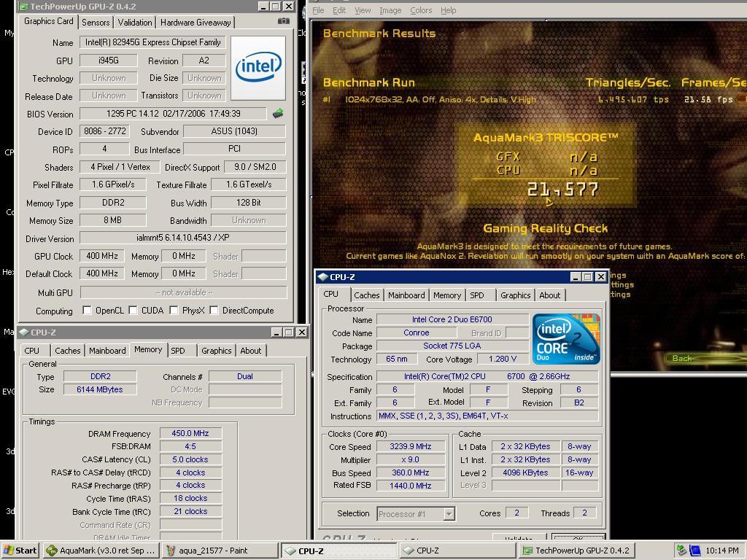Click the blue monitor tray icon
Screen dimensions: 747x560
pos(695,551)
